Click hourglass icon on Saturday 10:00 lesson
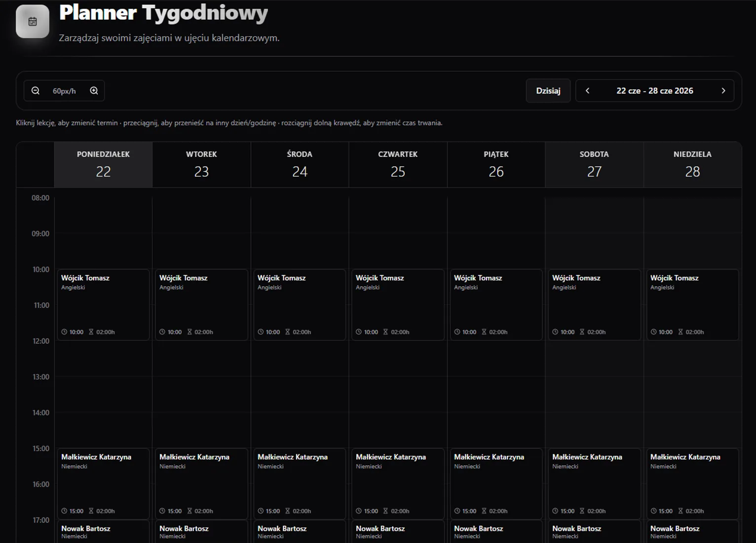Screen dimensions: 756x543 tap(582, 332)
